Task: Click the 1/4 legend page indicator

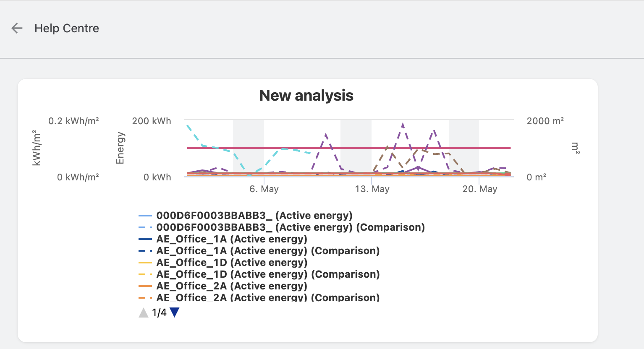Action: 159,313
